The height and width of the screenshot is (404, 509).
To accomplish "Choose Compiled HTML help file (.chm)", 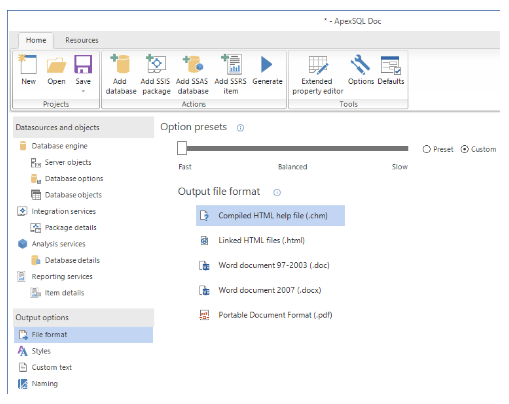I will [x=270, y=216].
